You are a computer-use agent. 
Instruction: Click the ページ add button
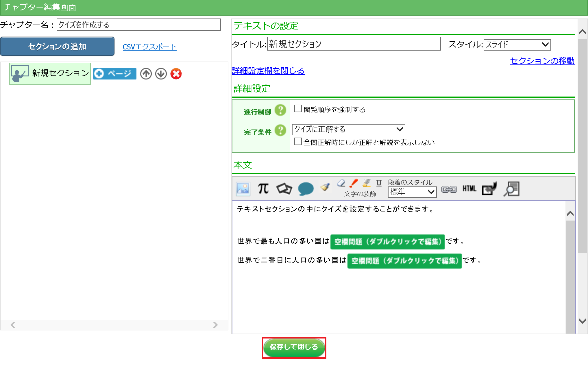click(115, 74)
